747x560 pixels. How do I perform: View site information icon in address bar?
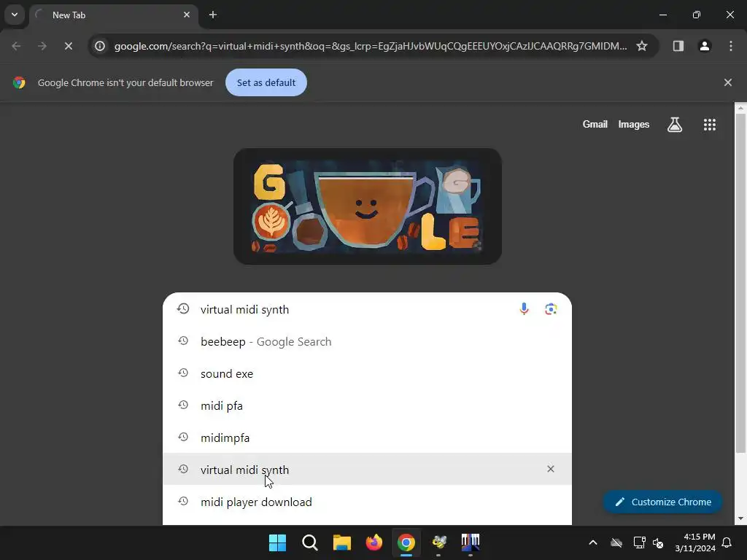99,46
